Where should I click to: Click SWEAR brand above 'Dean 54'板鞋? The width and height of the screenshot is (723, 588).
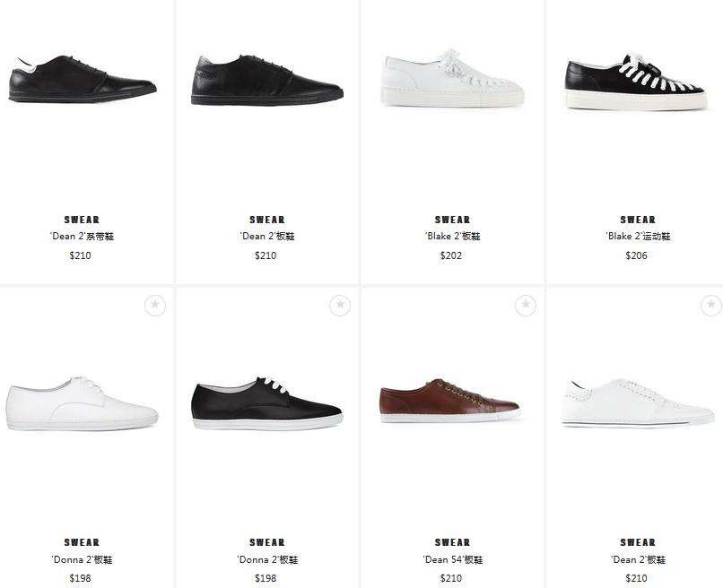[452, 542]
